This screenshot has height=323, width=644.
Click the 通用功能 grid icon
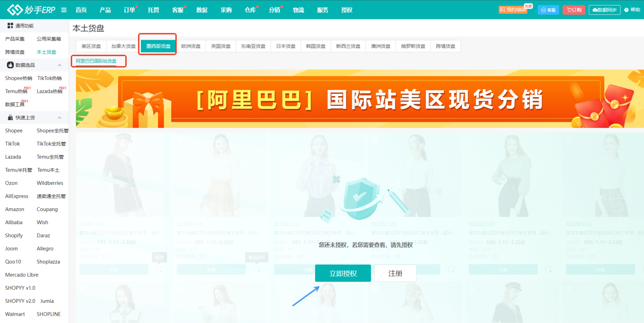click(x=10, y=26)
